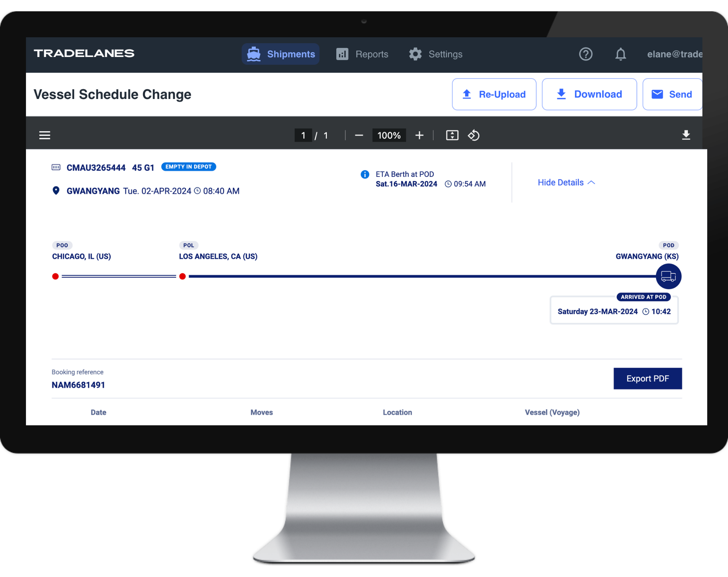Screen dimensions: 728x577
Task: Click the truck icon at POD
Action: tap(668, 277)
